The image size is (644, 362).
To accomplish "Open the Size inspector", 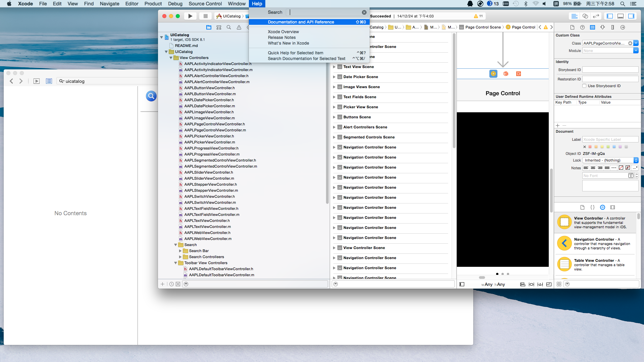I will pyautogui.click(x=612, y=27).
